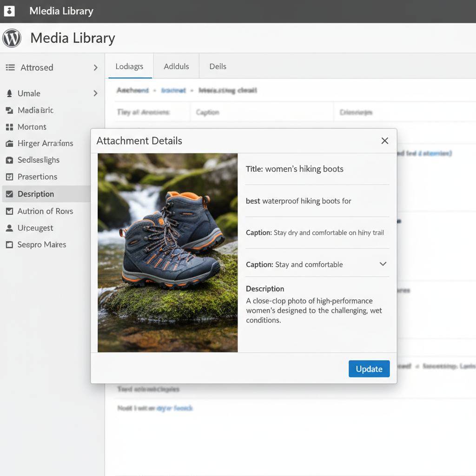
Task: Click the Hirger Arrarions sidebar icon
Action: pyautogui.click(x=9, y=144)
